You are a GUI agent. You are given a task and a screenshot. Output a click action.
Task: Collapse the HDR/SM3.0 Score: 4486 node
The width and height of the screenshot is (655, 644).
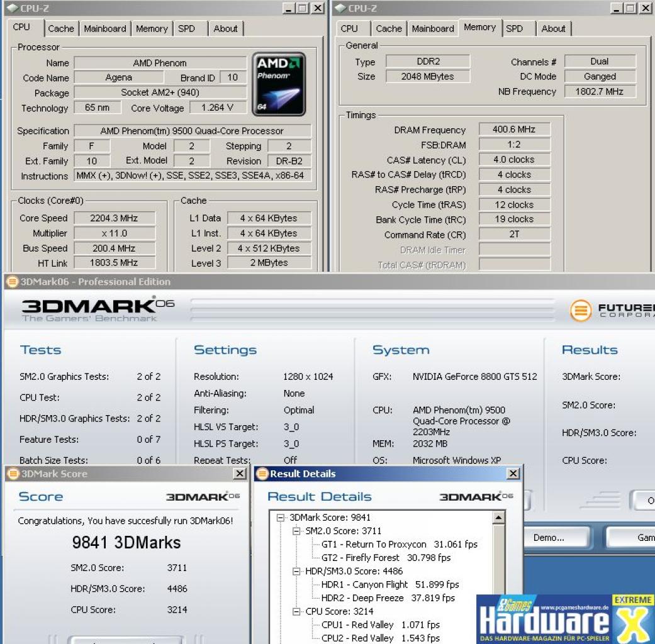pyautogui.click(x=296, y=571)
